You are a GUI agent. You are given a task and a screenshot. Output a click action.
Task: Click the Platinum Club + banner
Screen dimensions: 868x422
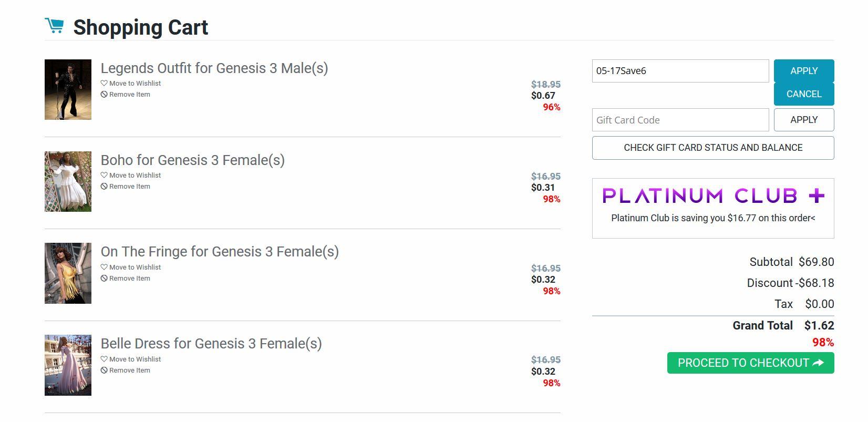coord(712,197)
